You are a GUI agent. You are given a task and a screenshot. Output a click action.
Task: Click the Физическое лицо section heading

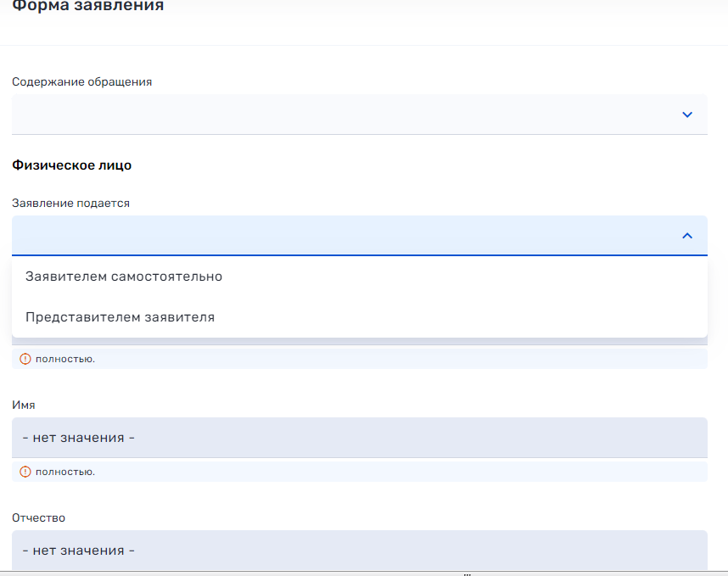(71, 165)
